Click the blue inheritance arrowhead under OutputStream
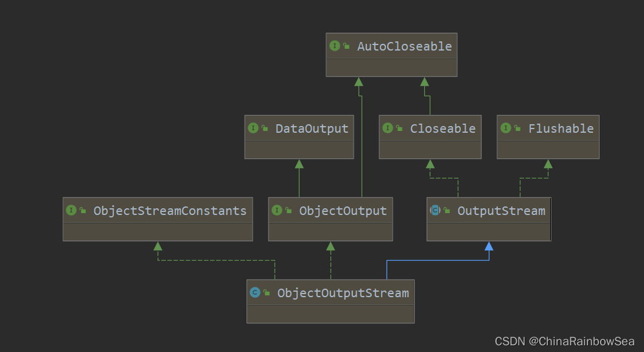 pyautogui.click(x=489, y=246)
